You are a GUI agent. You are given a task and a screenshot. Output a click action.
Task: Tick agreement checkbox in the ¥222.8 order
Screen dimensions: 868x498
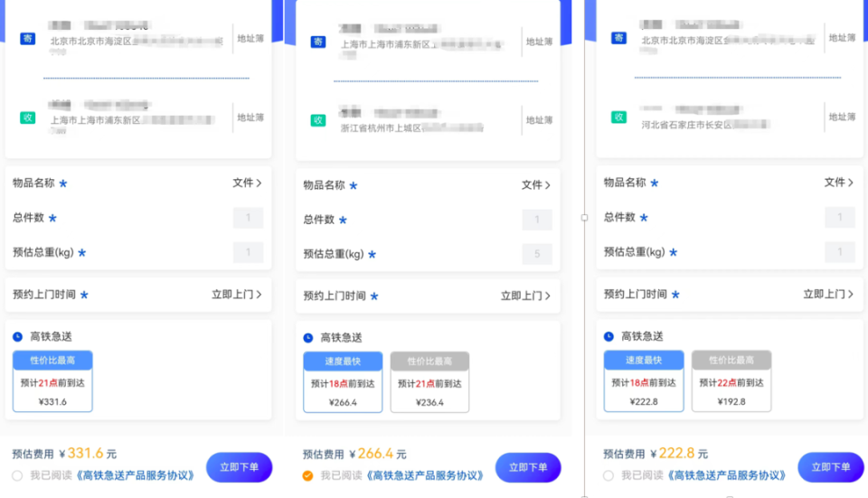coord(609,475)
